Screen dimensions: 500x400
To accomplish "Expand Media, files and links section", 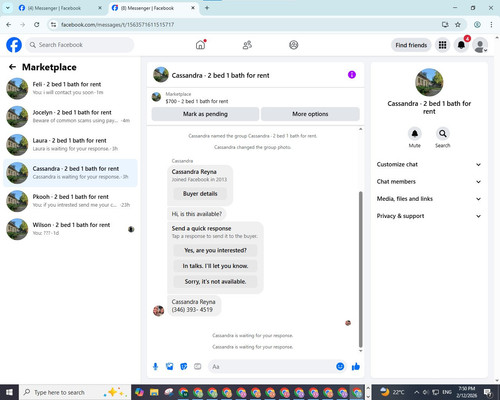I will [x=429, y=199].
